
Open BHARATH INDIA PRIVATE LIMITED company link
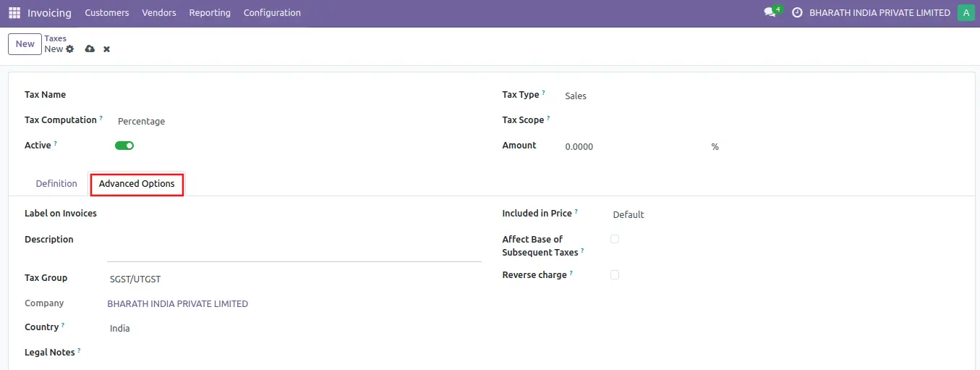pos(177,304)
